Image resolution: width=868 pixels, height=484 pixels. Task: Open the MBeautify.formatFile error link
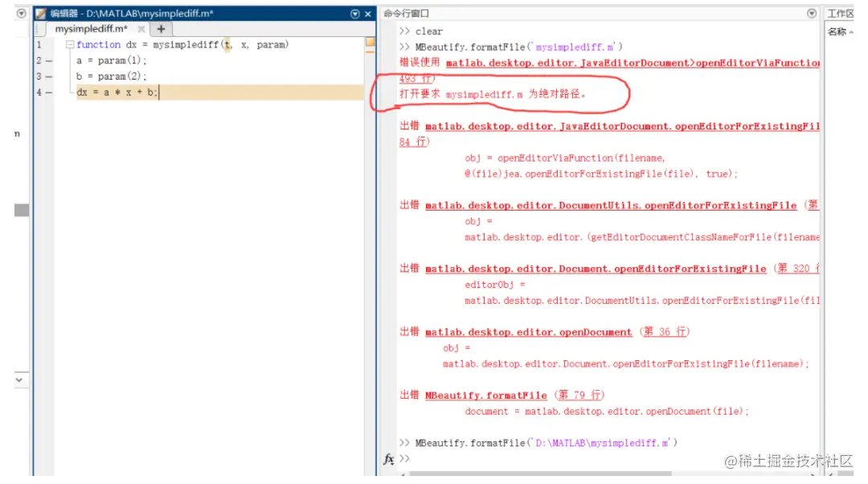[x=485, y=396]
